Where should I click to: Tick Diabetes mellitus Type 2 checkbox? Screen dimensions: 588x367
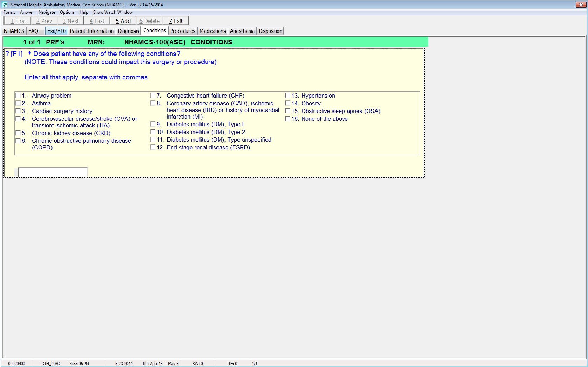point(153,132)
